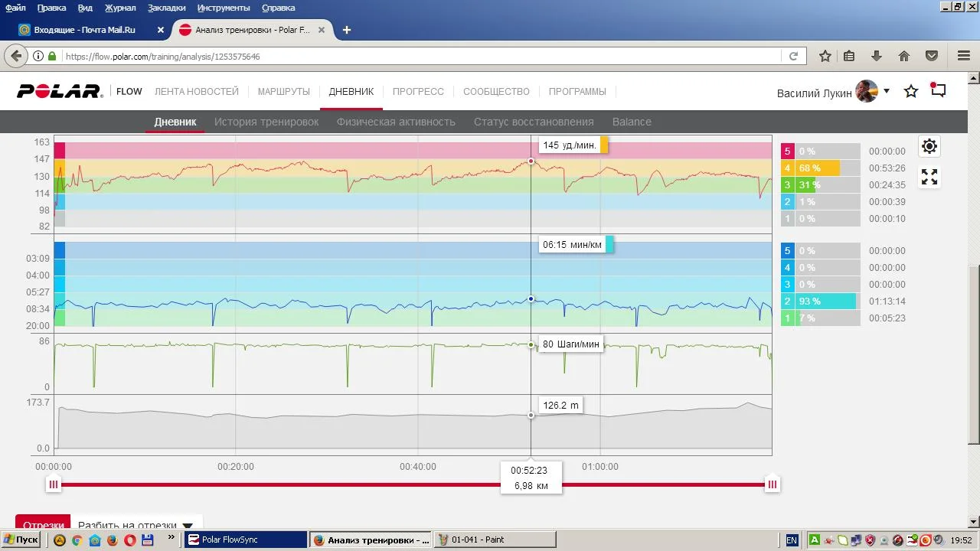Bookmark this page with the star
Viewport: 980px width, 551px height.
(825, 56)
